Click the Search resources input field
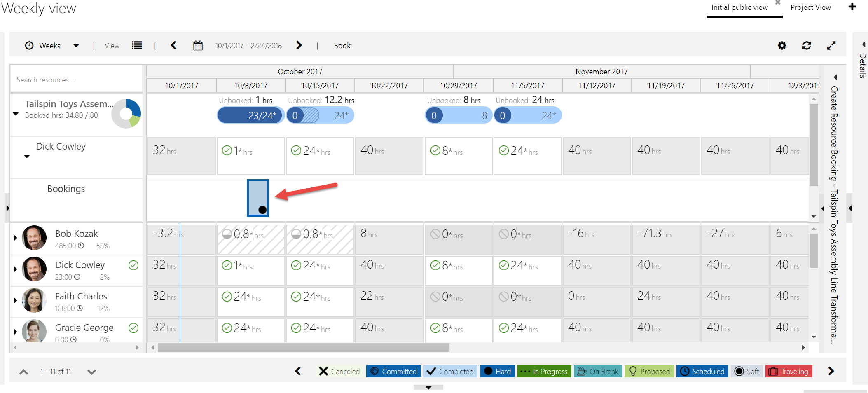Image resolution: width=868 pixels, height=393 pixels. tap(76, 80)
